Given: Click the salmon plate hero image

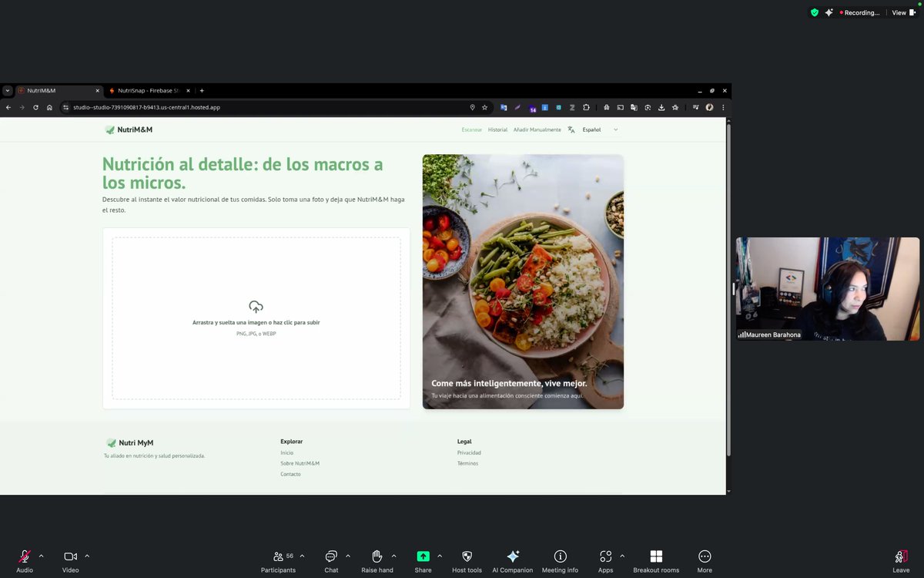Looking at the screenshot, I should click(523, 281).
